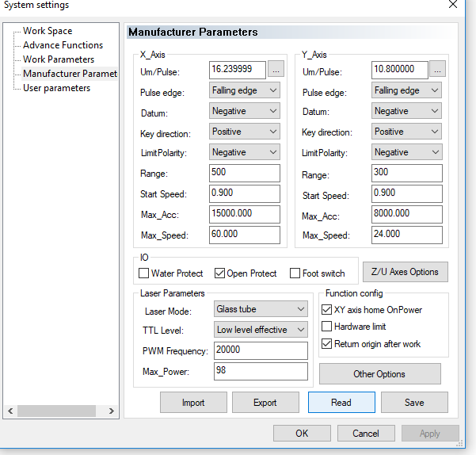Viewport: 476px width, 455px height.
Task: Click the Export button
Action: [x=265, y=403]
